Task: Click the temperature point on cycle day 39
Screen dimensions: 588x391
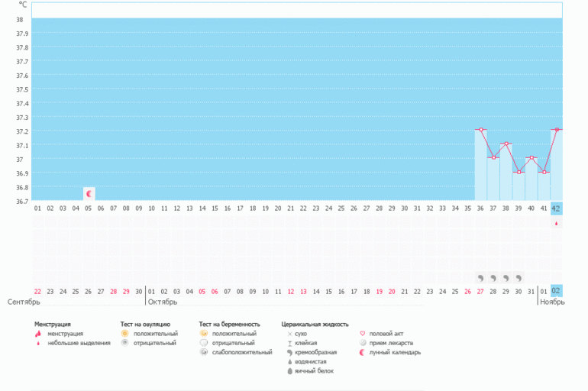Action: point(519,172)
